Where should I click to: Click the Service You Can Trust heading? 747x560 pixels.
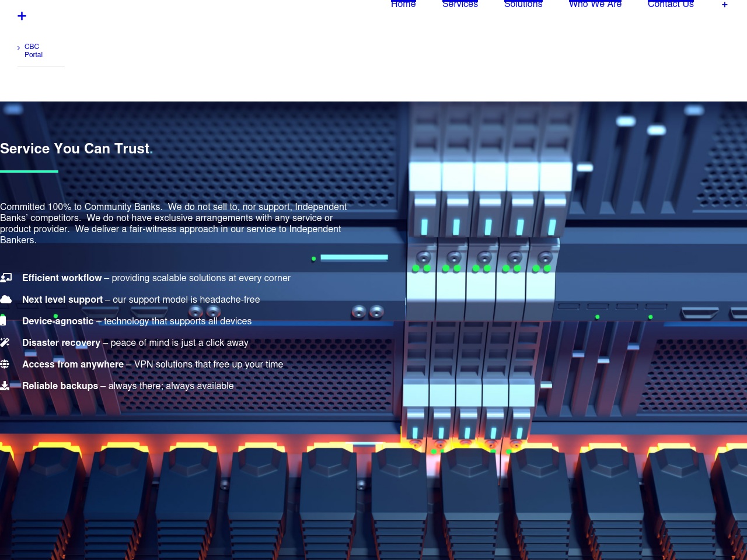click(x=76, y=149)
